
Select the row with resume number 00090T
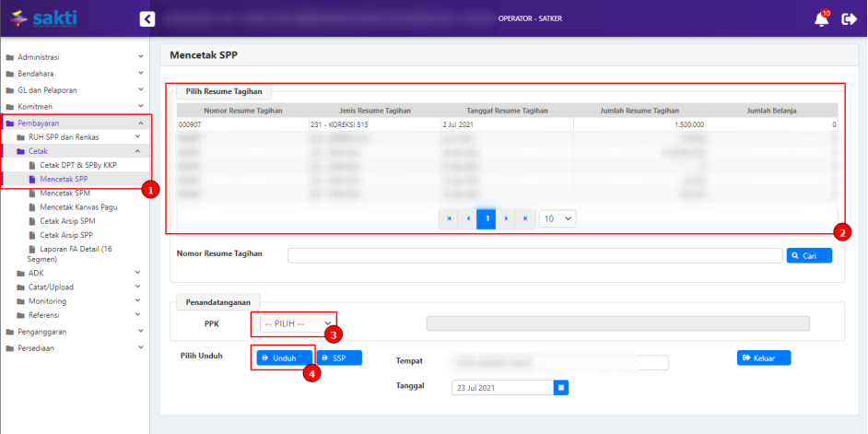(x=506, y=123)
